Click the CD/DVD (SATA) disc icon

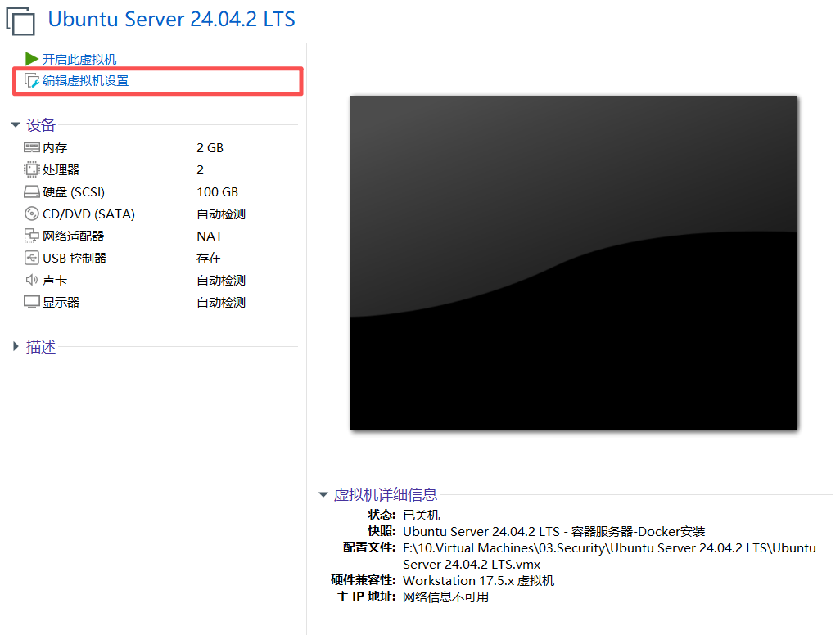click(x=32, y=214)
